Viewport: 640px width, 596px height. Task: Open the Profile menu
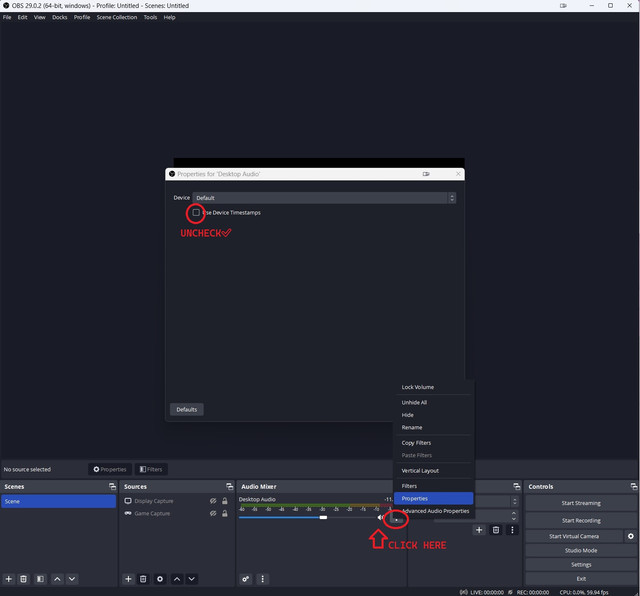point(82,17)
